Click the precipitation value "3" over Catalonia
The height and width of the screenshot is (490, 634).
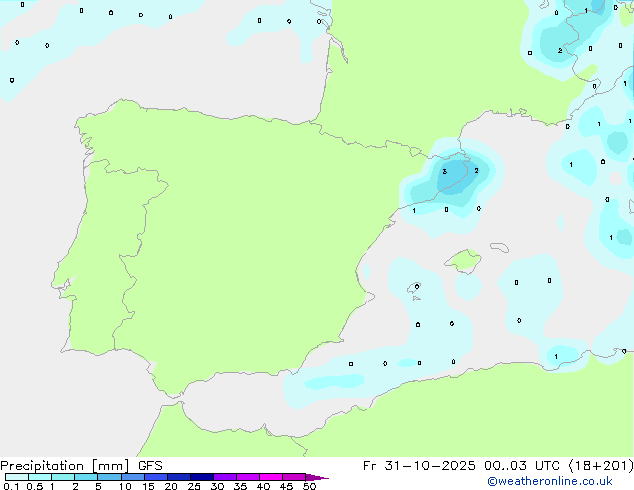tap(444, 171)
